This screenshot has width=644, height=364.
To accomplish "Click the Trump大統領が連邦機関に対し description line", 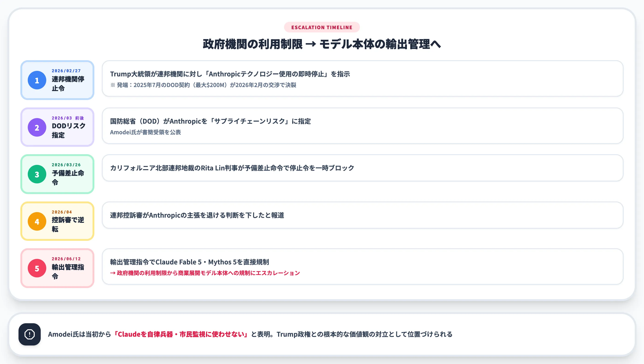I will pyautogui.click(x=230, y=74).
